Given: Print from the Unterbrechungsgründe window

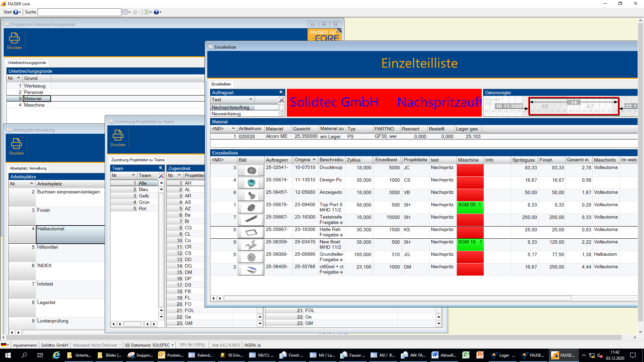Looking at the screenshot, I should point(14,41).
